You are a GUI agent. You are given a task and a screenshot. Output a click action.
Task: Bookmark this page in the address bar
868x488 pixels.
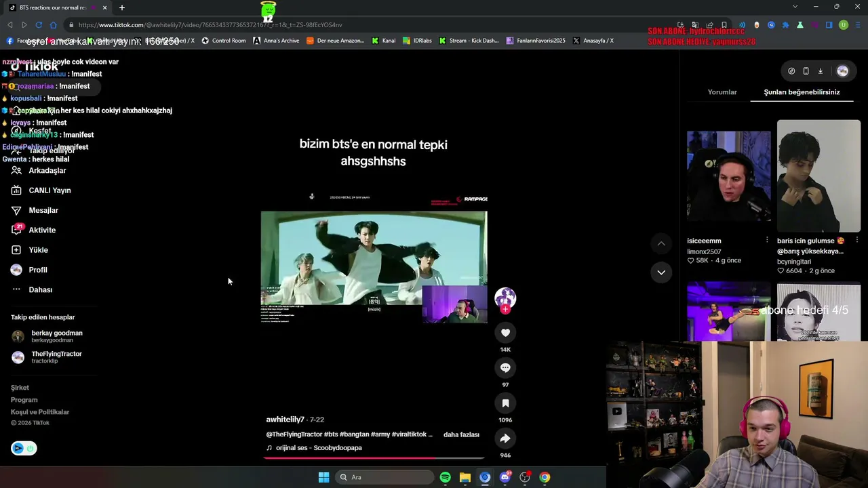(724, 25)
